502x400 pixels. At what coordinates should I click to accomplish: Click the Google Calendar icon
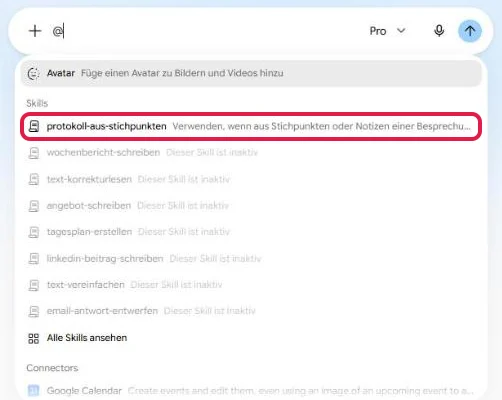[34, 390]
